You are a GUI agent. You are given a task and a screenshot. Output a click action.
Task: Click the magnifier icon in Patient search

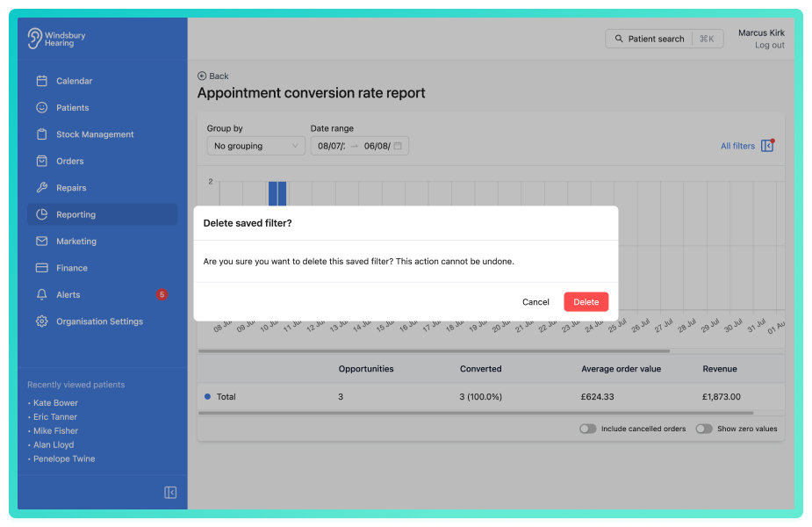tap(619, 39)
